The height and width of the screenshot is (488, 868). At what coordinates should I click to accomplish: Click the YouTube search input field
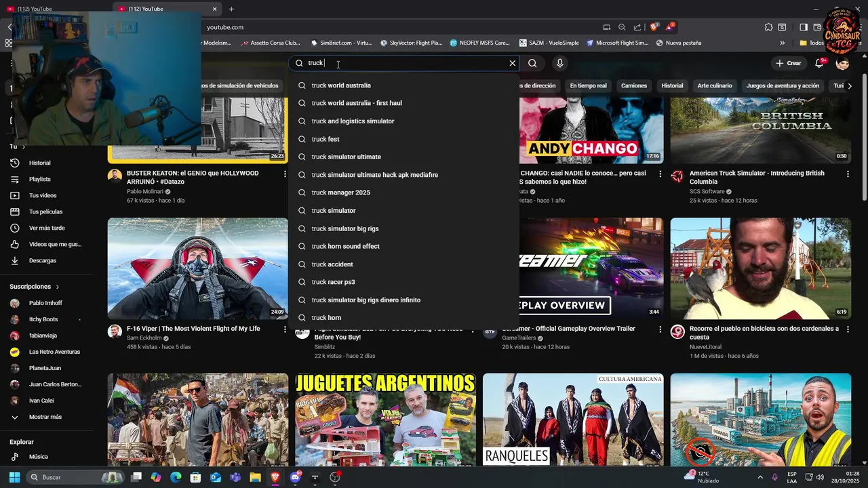tap(406, 63)
